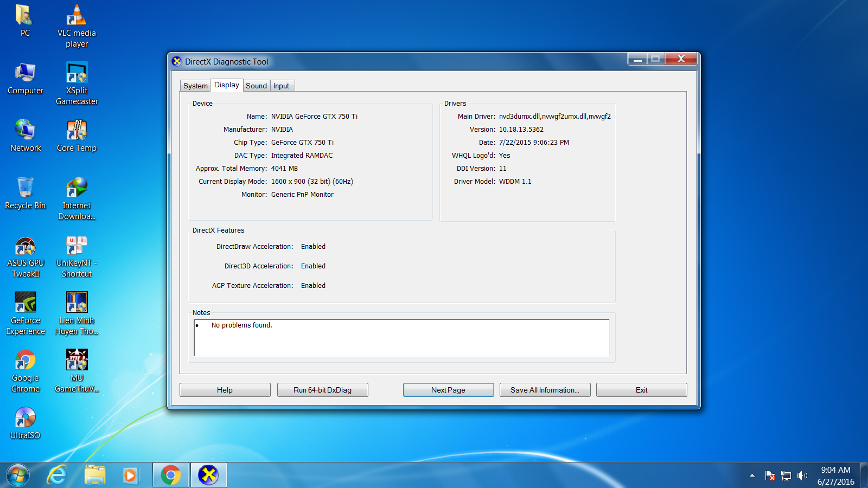Click Generic PnP Monitor text
Screen dimensions: 868x488
tap(302, 194)
